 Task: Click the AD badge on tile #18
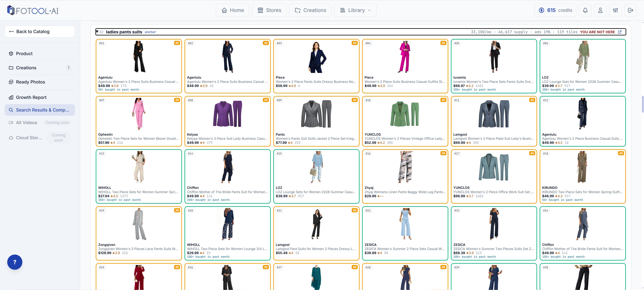[x=621, y=153]
